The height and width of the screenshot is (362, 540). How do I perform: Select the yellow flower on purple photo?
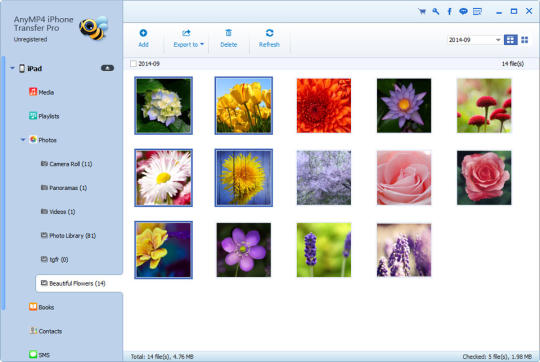[163, 250]
